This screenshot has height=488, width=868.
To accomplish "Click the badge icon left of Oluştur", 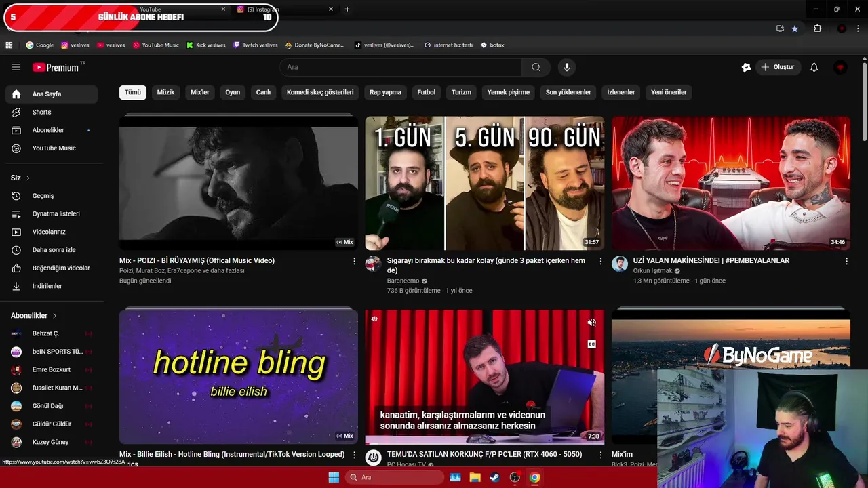I will [x=746, y=67].
